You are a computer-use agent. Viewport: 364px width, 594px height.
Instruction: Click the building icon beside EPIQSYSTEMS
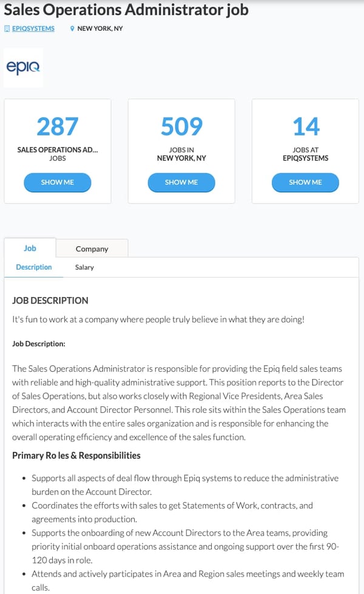pos(7,29)
